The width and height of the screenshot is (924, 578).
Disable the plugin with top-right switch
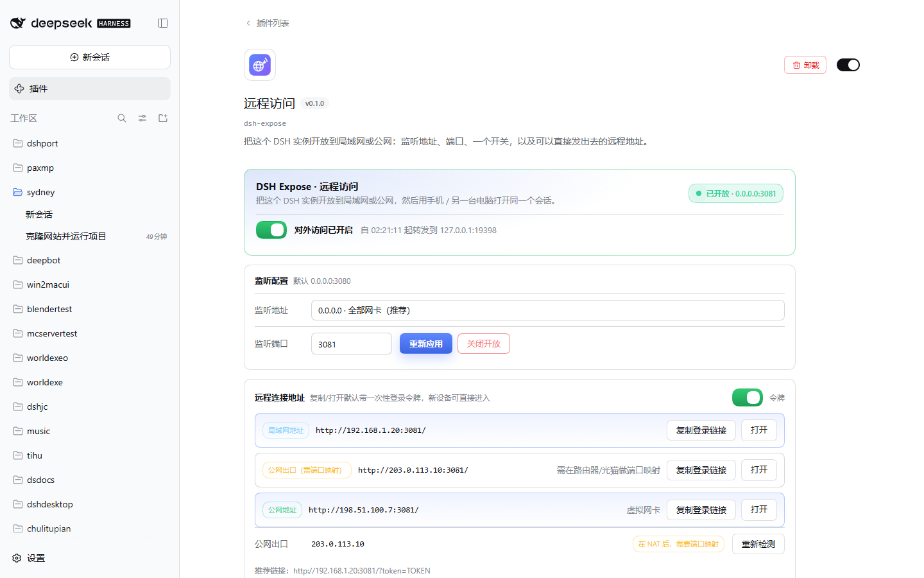point(848,65)
